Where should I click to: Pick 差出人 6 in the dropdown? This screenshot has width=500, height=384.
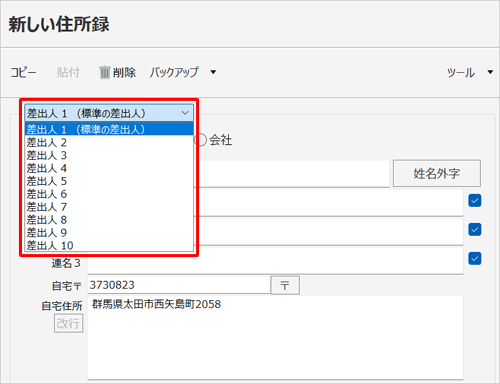[x=109, y=194]
